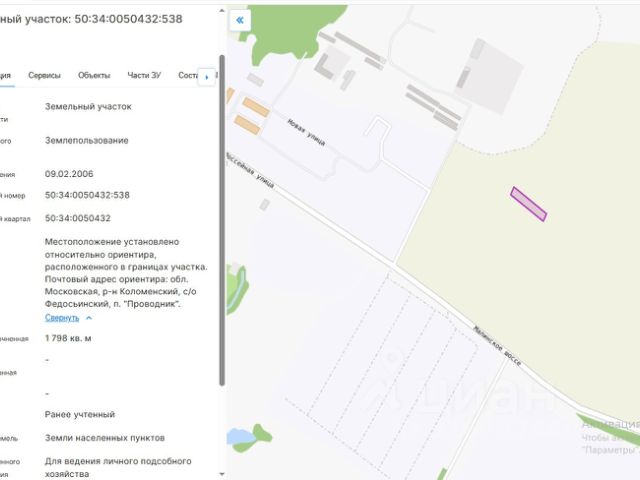This screenshot has width=640, height=480.
Task: Click the Землепользование value text
Action: tap(87, 140)
